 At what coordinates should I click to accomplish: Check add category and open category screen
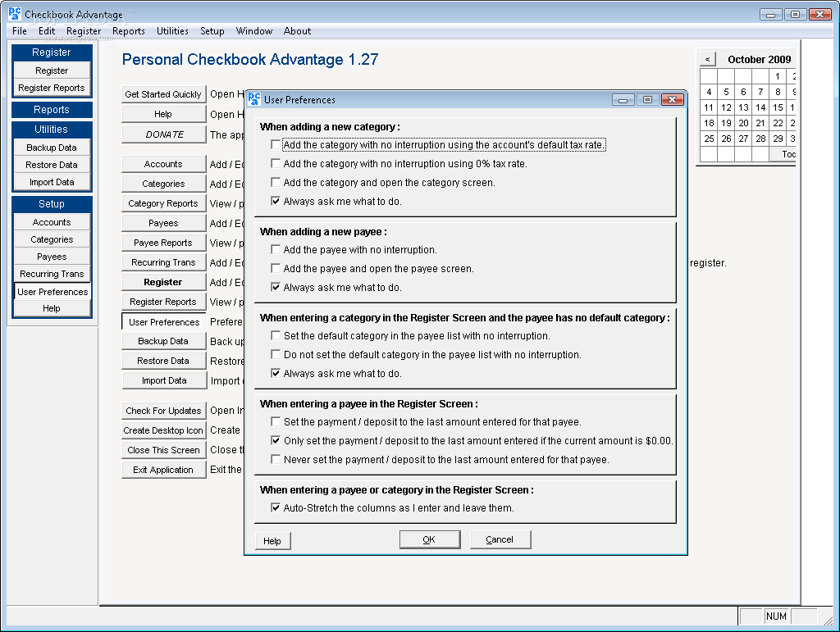[276, 182]
